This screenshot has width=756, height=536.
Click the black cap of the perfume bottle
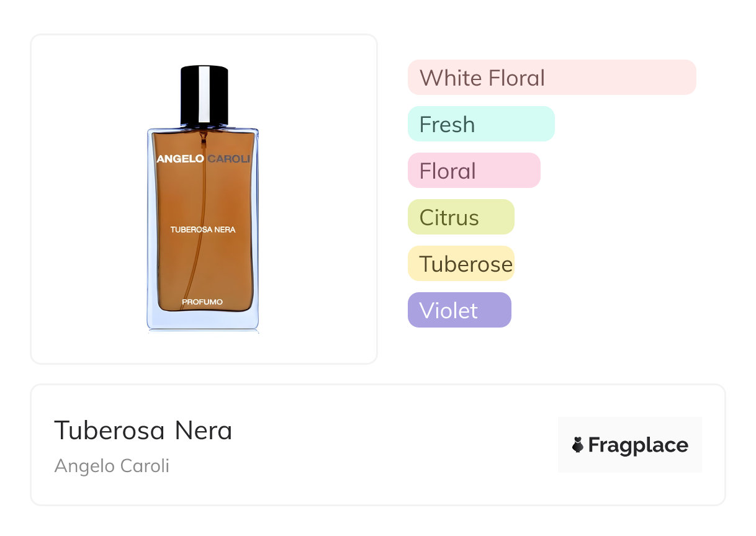[204, 95]
